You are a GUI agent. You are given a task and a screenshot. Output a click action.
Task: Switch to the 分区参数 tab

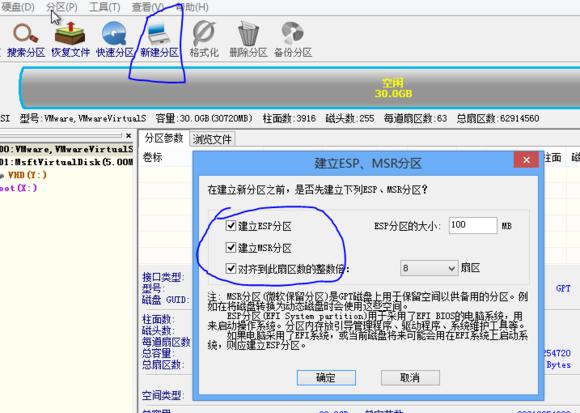pyautogui.click(x=164, y=138)
